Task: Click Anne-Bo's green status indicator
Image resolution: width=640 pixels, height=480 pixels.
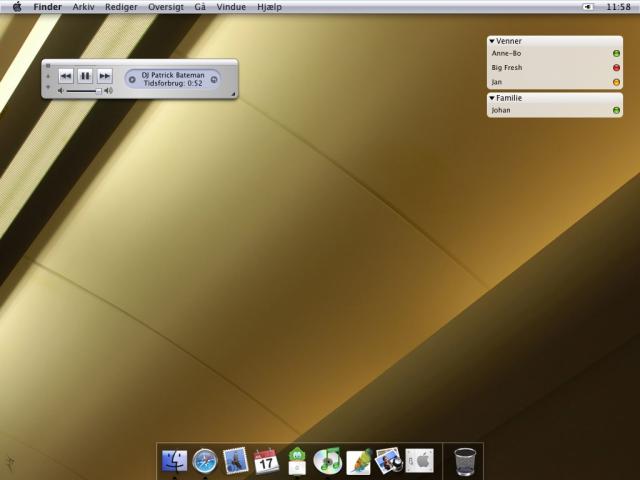Action: (616, 53)
